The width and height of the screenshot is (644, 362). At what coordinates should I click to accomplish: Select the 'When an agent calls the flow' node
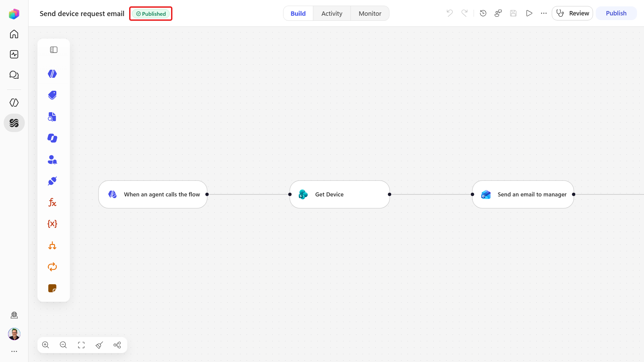click(153, 194)
